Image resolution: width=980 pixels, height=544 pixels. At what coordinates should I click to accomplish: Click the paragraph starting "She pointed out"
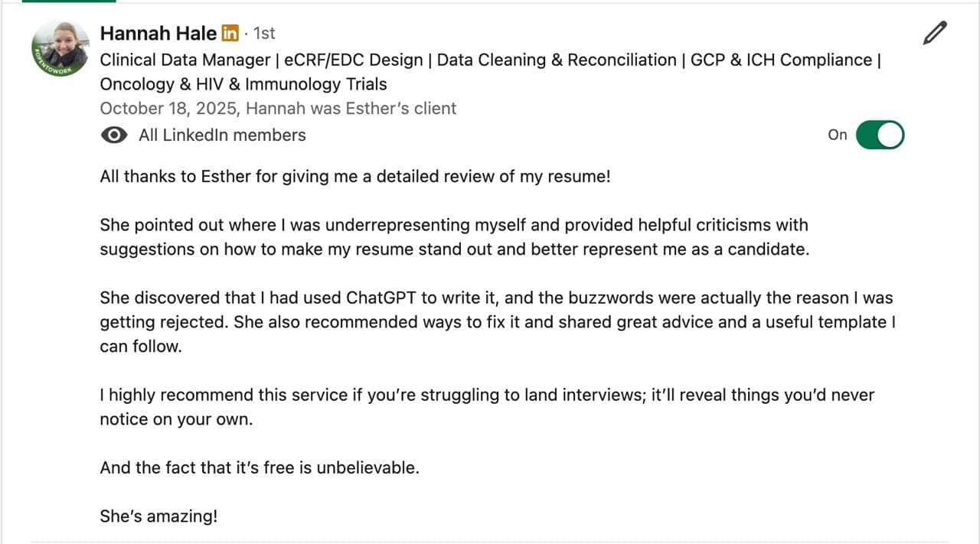point(454,237)
